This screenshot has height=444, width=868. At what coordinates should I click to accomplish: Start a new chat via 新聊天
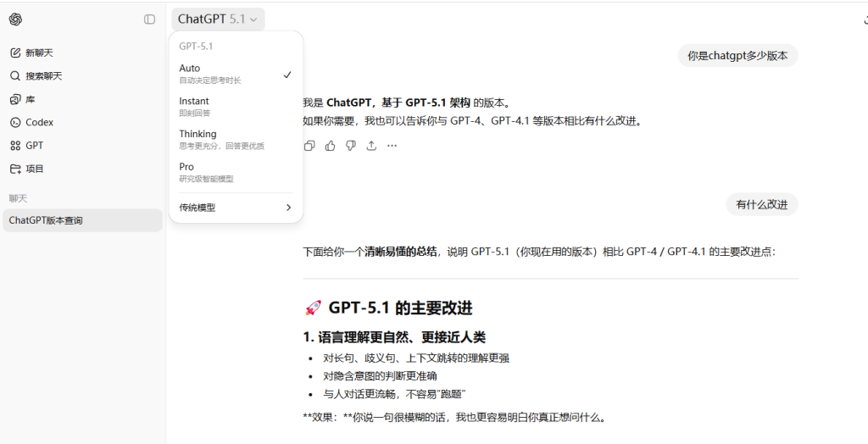point(39,53)
